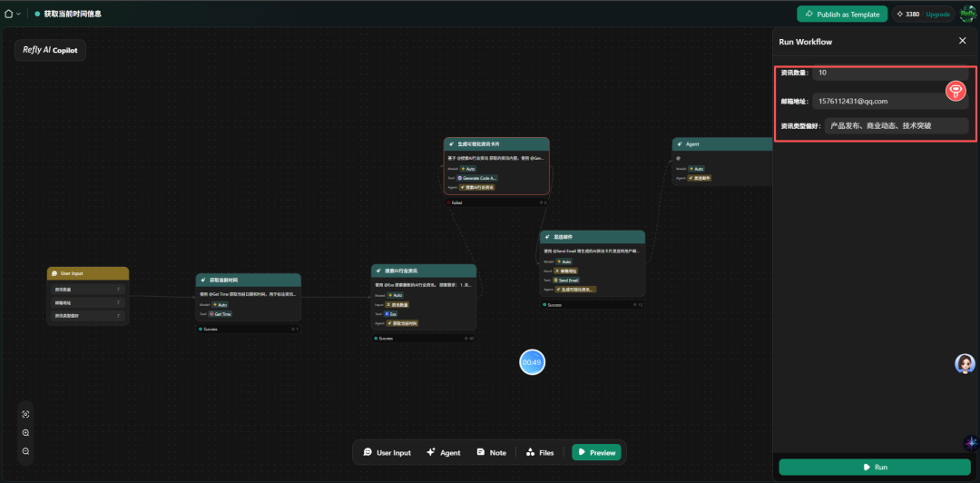
Task: Click 发送邮件 agent chip in Agent node
Action: 701,178
